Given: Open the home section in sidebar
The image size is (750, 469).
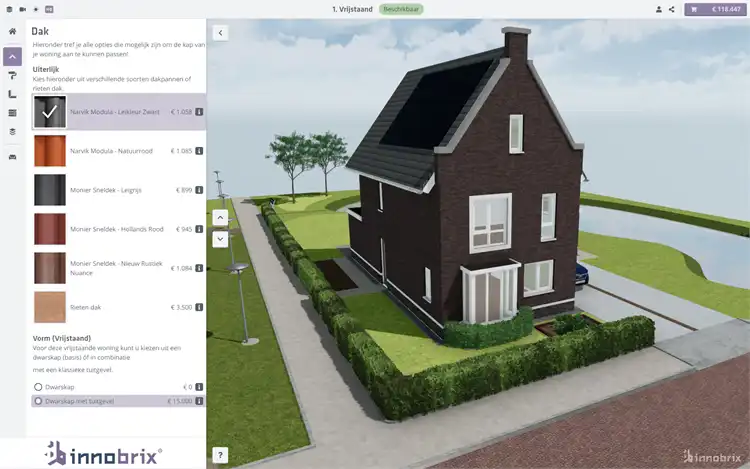Looking at the screenshot, I should tap(12, 31).
